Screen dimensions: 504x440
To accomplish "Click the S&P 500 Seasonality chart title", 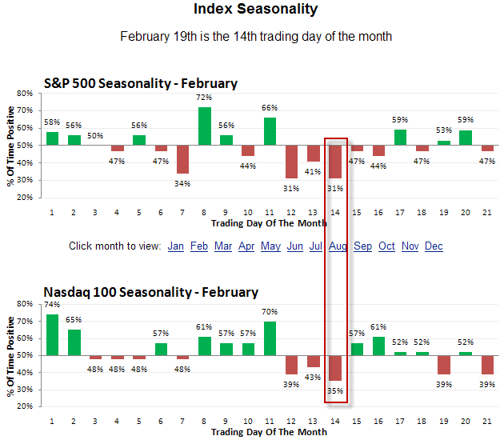I will (140, 83).
